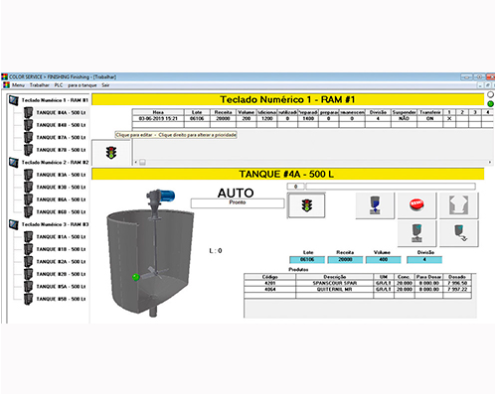495x394 pixels.
Task: Click the X cell under column 1
Action: [x=449, y=118]
